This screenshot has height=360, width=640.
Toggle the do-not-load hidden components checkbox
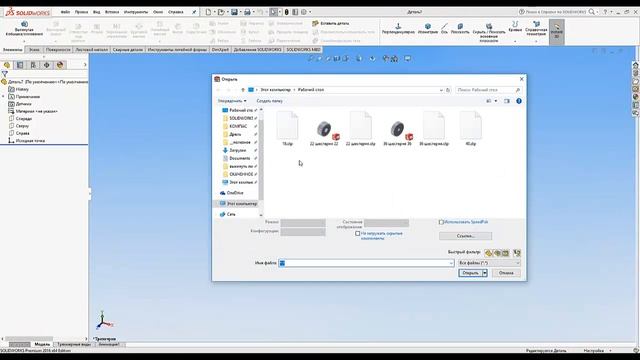coord(358,233)
